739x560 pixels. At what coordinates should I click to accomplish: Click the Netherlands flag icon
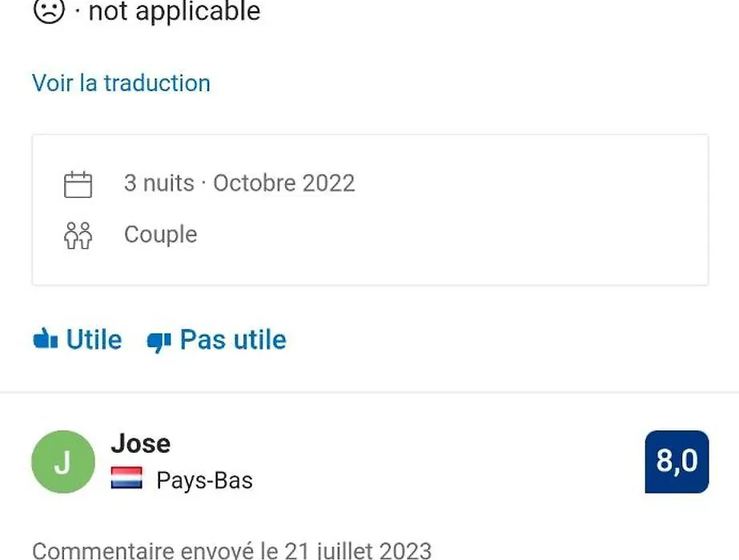click(x=127, y=478)
